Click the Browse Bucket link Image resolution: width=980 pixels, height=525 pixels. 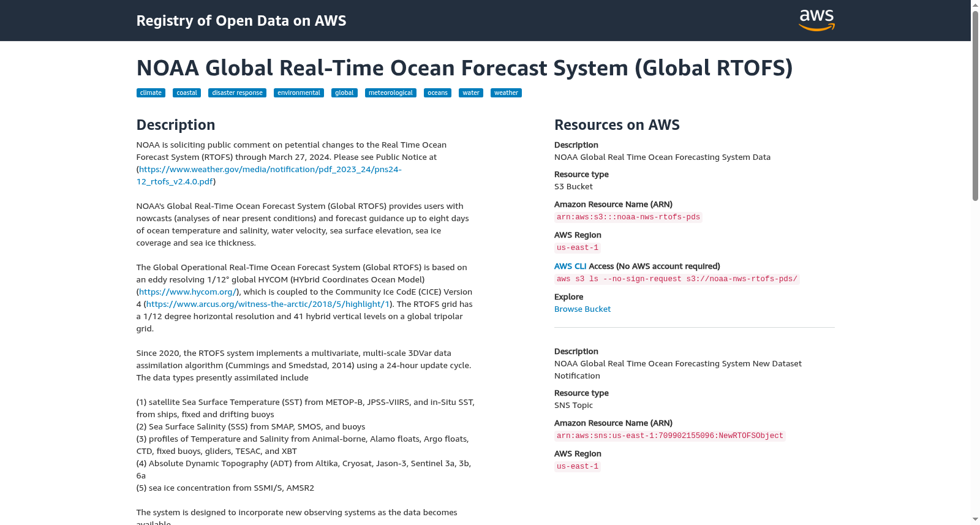pyautogui.click(x=582, y=309)
